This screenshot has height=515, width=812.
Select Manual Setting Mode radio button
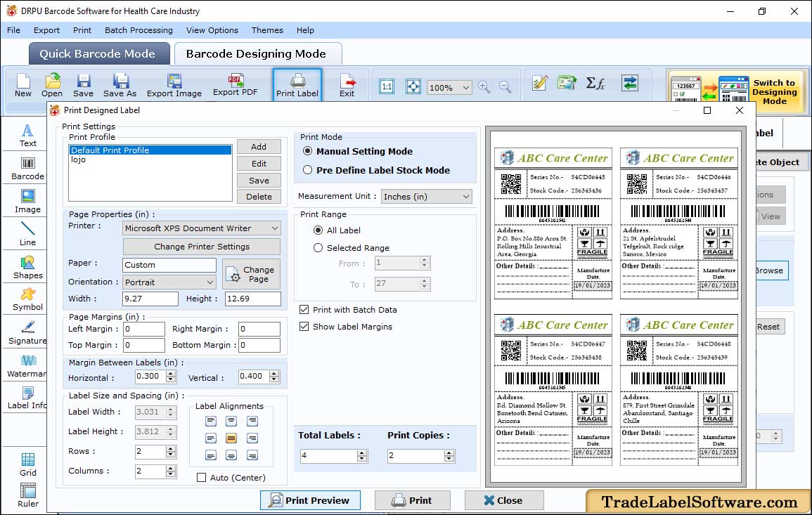pos(308,151)
